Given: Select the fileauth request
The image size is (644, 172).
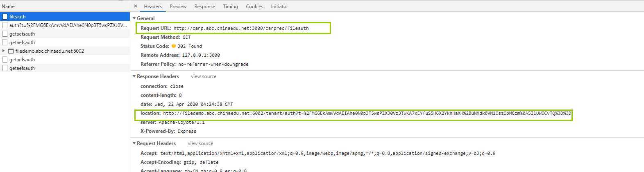Looking at the screenshot, I should [x=65, y=17].
